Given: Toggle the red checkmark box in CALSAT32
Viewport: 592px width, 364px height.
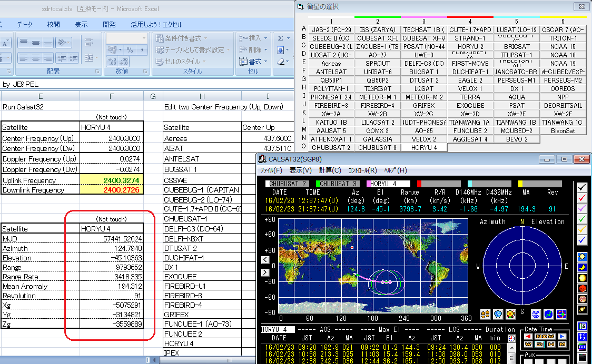Looking at the screenshot, I should pos(582,198).
